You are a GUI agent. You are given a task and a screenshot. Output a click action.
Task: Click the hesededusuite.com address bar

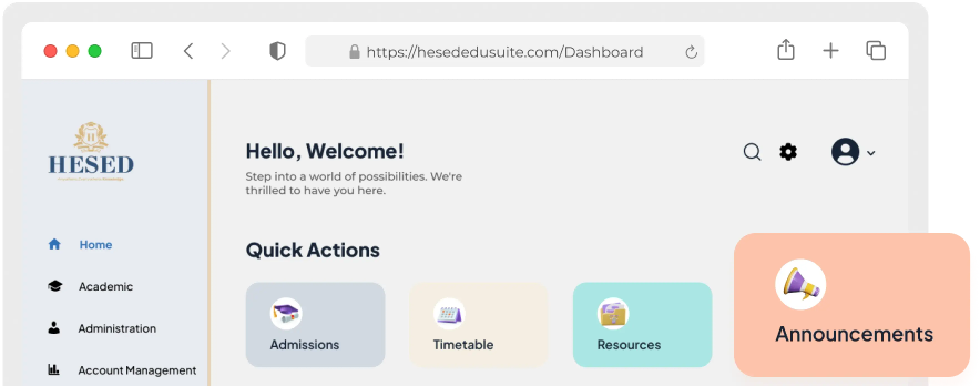[x=504, y=51]
